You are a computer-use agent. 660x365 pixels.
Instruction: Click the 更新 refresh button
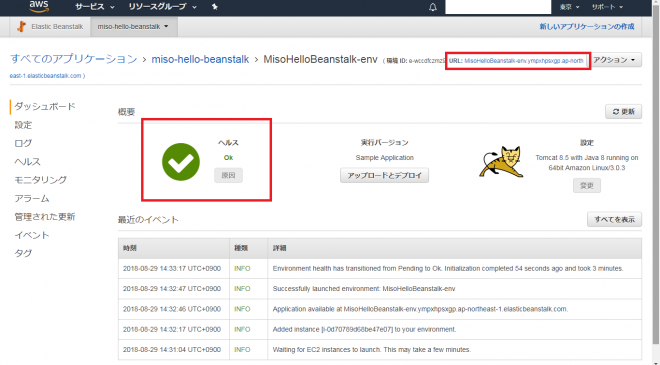623,112
